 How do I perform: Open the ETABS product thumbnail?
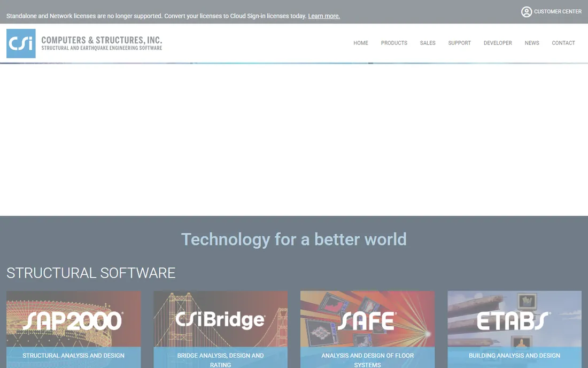coord(514,319)
